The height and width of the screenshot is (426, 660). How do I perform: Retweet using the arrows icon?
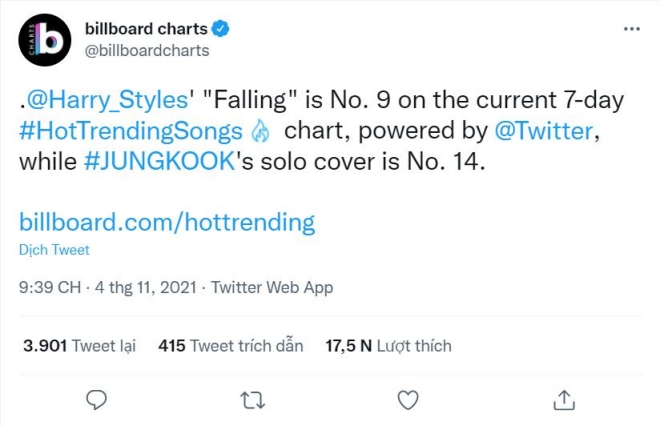pyautogui.click(x=253, y=400)
